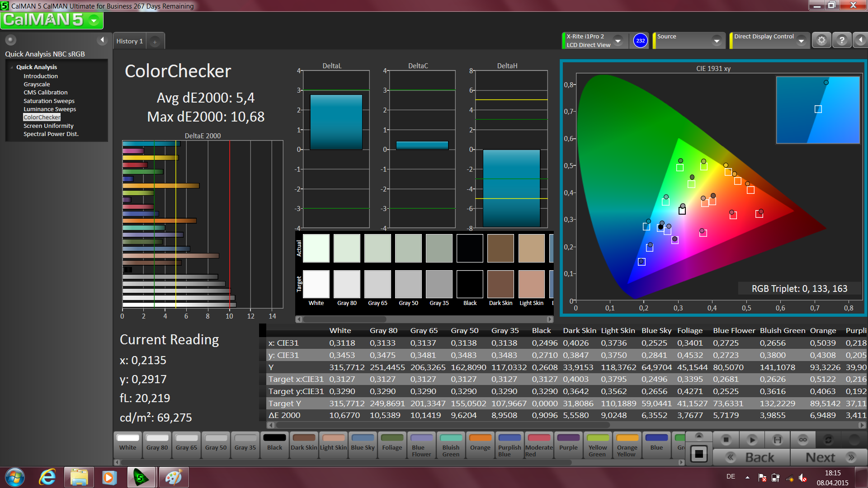Click the help question mark icon
This screenshot has height=488, width=868.
click(x=841, y=40)
